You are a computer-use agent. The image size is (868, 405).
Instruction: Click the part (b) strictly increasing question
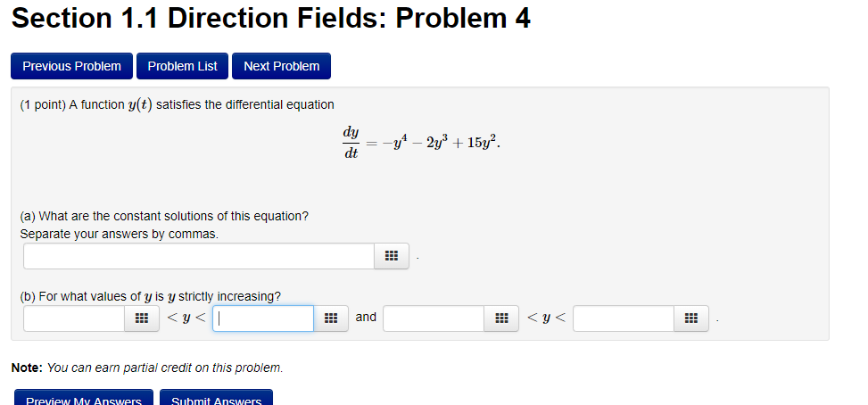150,296
